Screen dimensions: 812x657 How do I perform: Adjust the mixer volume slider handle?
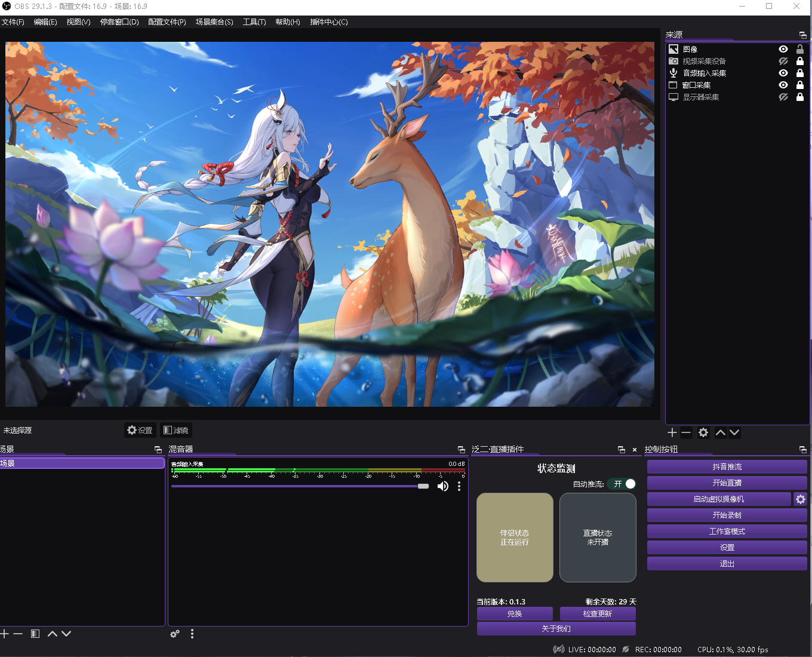coord(423,486)
